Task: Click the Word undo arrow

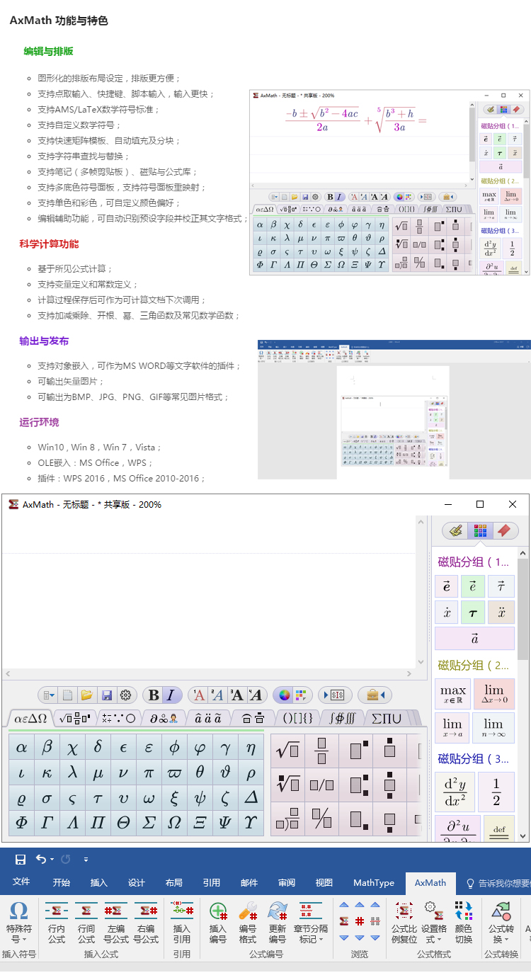Action: coord(40,859)
